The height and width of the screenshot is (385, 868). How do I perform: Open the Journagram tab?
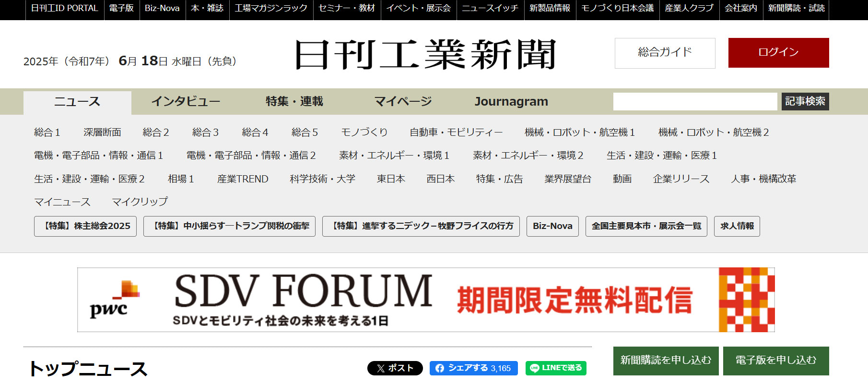511,101
